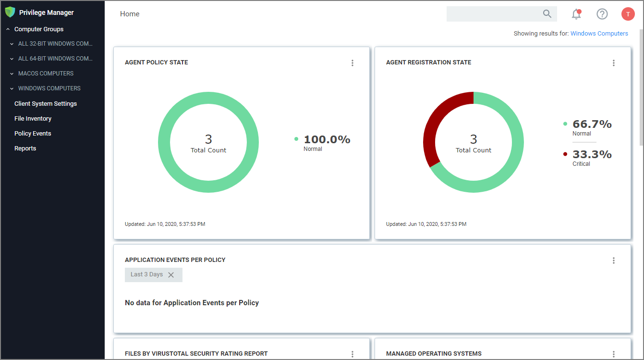This screenshot has height=360, width=644.
Task: Navigate to Reports in the sidebar
Action: 25,148
